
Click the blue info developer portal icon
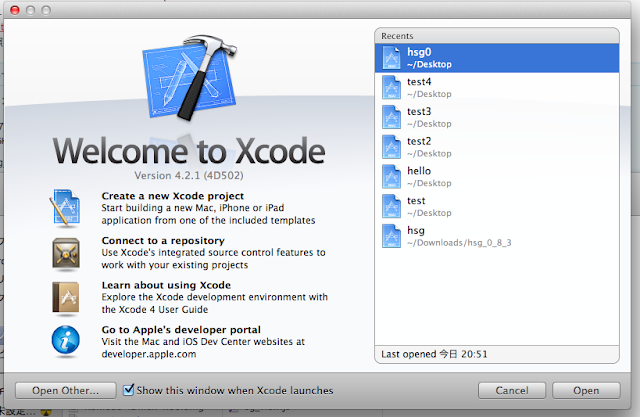pyautogui.click(x=66, y=340)
